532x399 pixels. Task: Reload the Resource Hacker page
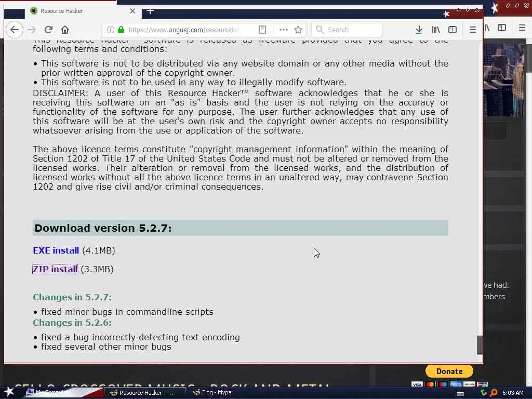coord(48,30)
